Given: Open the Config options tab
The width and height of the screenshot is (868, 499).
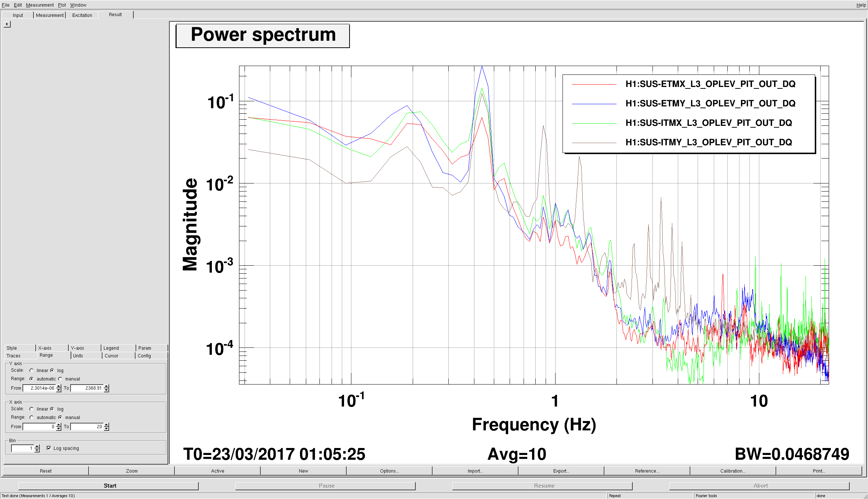Looking at the screenshot, I should [x=151, y=356].
